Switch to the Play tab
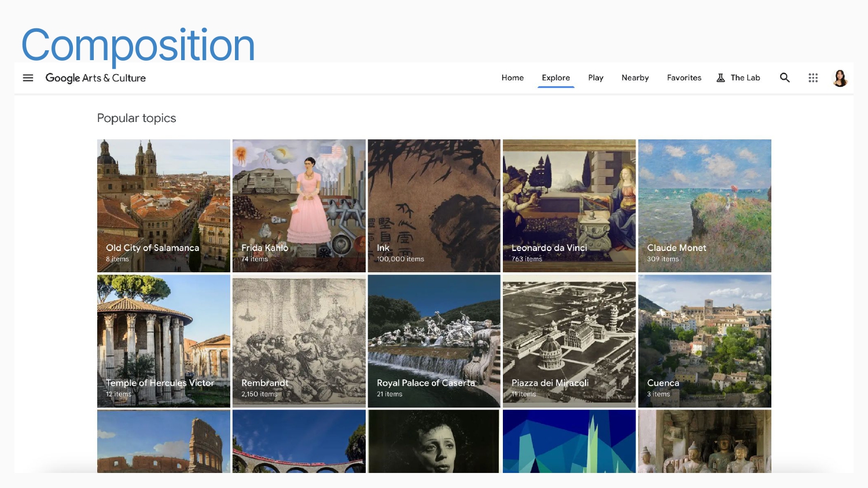This screenshot has width=868, height=488. pyautogui.click(x=595, y=78)
